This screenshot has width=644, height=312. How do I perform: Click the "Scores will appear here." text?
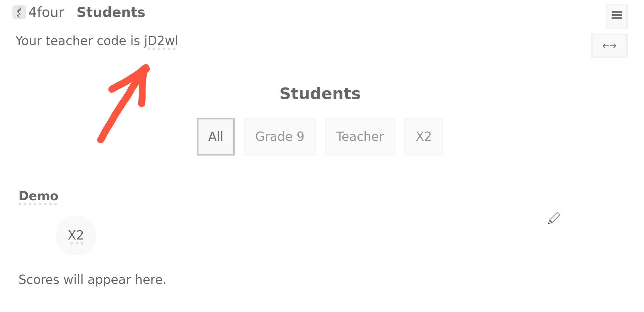[92, 280]
